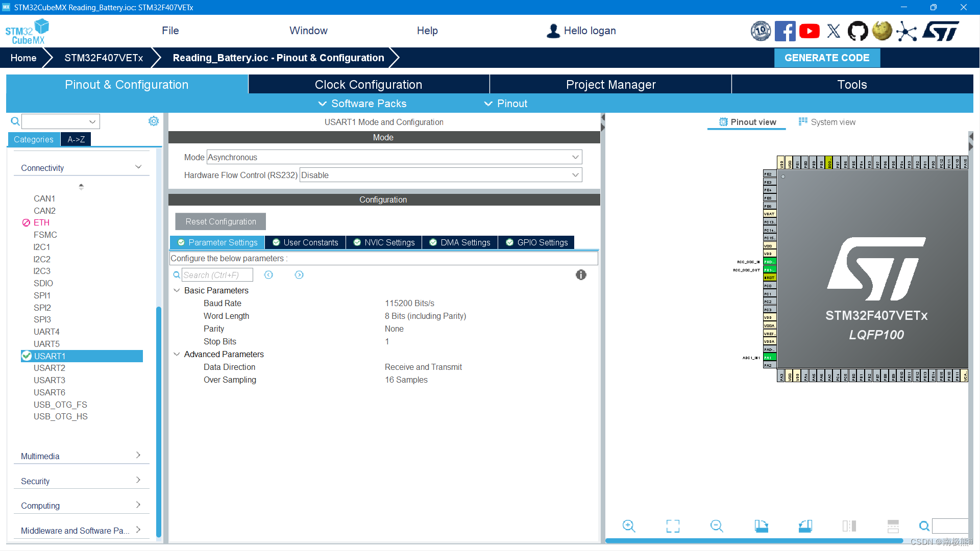
Task: Zoom out of the pinout view
Action: (x=717, y=526)
